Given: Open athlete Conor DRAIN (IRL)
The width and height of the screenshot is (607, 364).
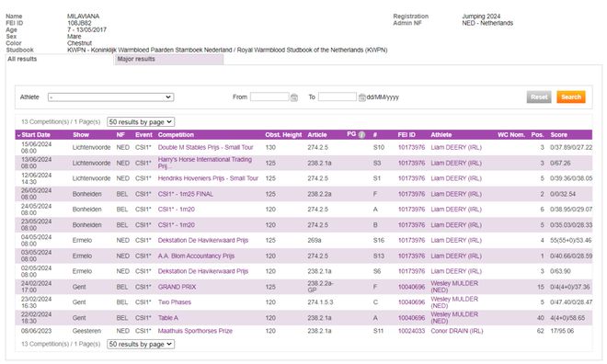Looking at the screenshot, I should pyautogui.click(x=457, y=331).
